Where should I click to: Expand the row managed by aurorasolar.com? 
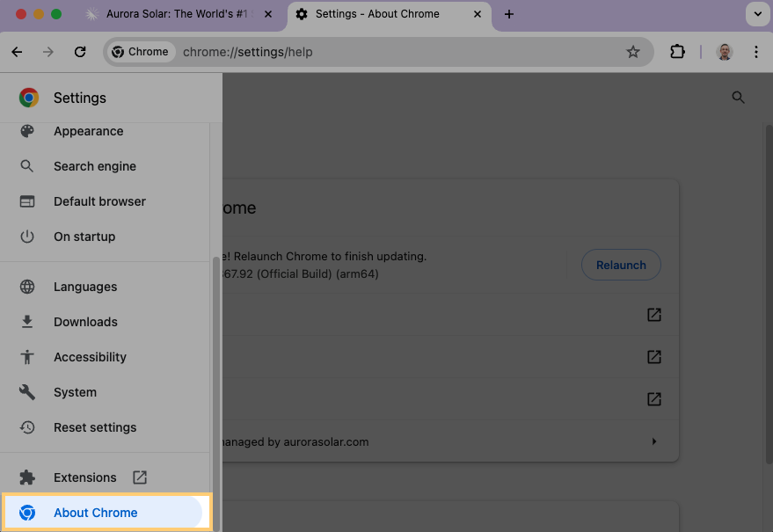coord(653,441)
